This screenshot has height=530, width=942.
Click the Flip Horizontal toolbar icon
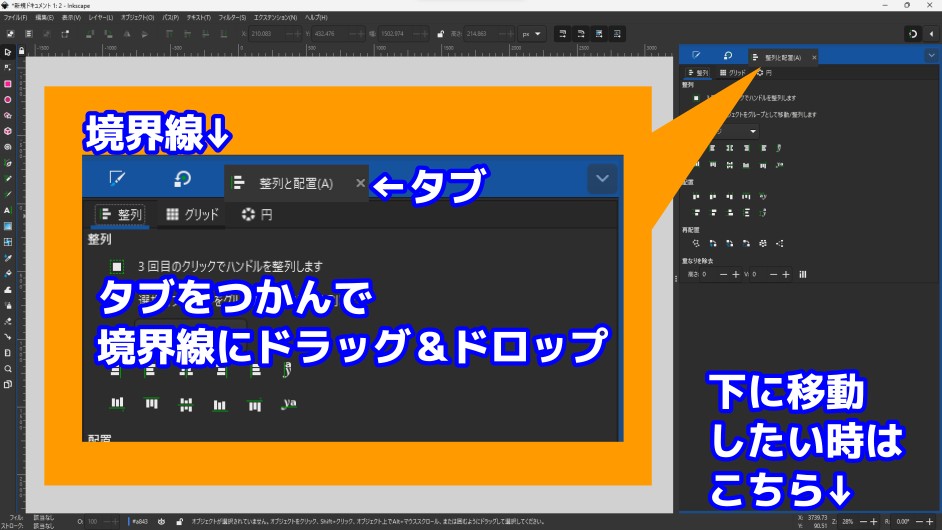click(x=127, y=34)
